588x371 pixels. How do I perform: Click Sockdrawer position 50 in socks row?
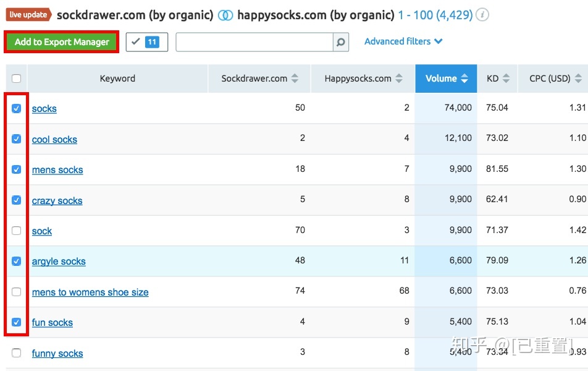[300, 108]
